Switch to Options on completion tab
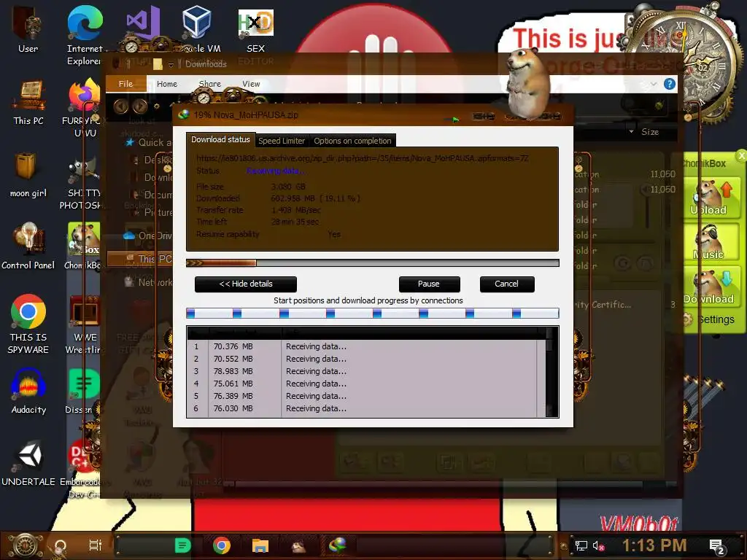747x560 pixels. [352, 141]
